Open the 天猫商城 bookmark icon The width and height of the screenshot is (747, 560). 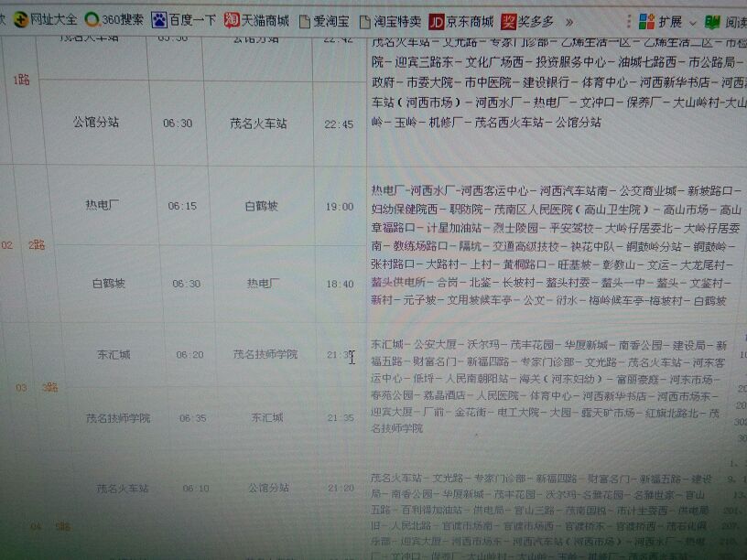point(232,20)
